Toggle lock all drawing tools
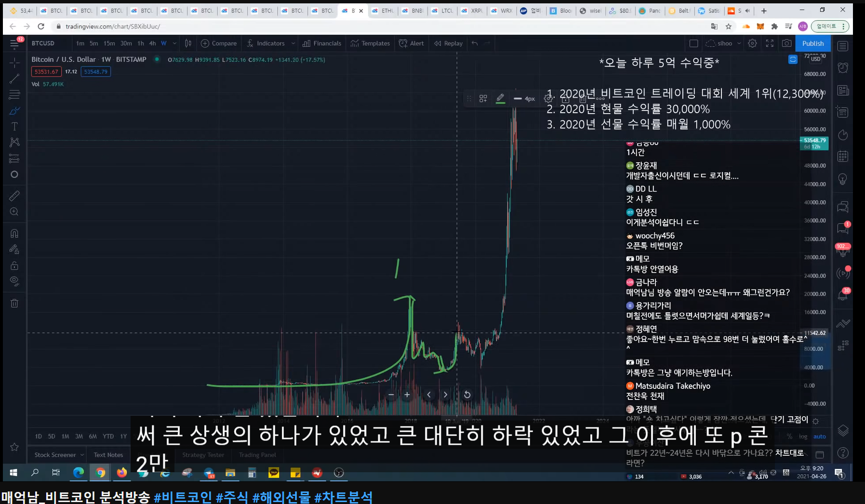 point(14,265)
